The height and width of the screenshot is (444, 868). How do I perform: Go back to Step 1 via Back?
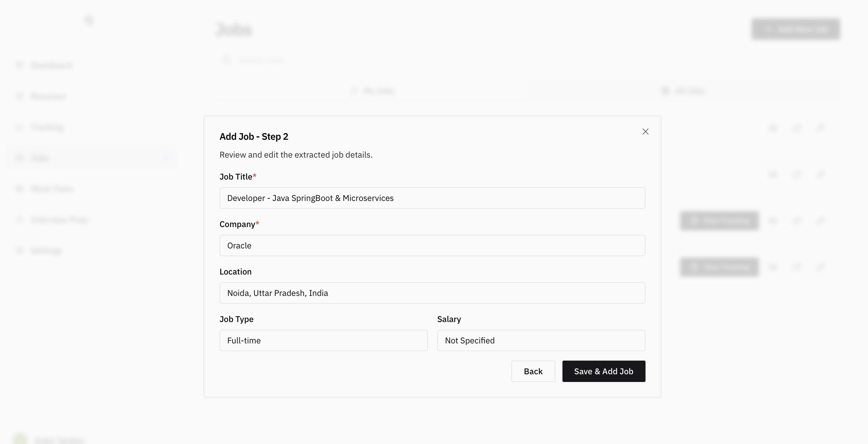533,371
